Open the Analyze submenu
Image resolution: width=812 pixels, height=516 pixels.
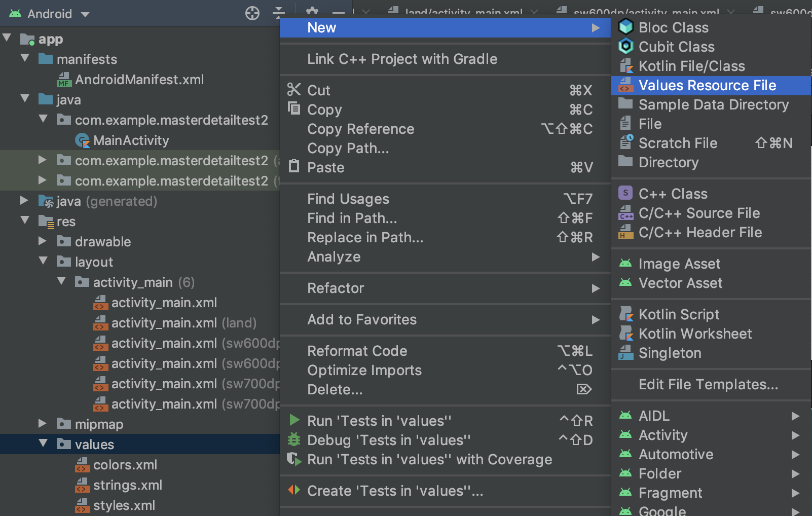[445, 256]
